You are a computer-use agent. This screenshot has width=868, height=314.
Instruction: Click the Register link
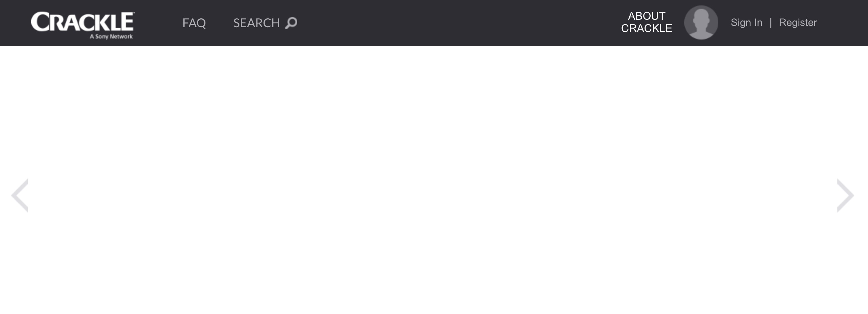point(798,22)
